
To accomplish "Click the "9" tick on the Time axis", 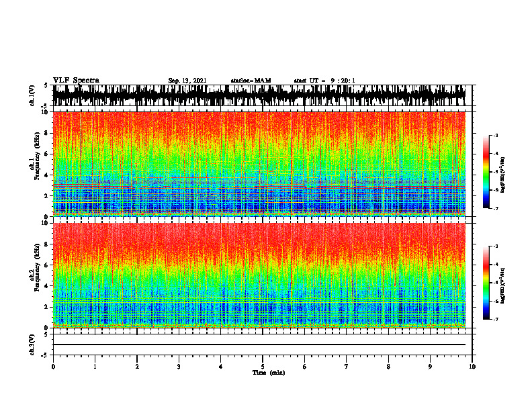I will (x=430, y=367).
